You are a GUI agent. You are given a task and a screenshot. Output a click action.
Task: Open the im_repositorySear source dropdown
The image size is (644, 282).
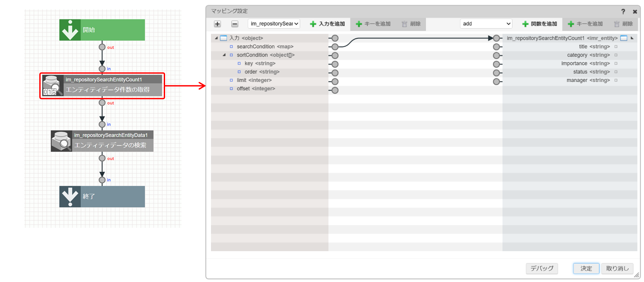274,24
